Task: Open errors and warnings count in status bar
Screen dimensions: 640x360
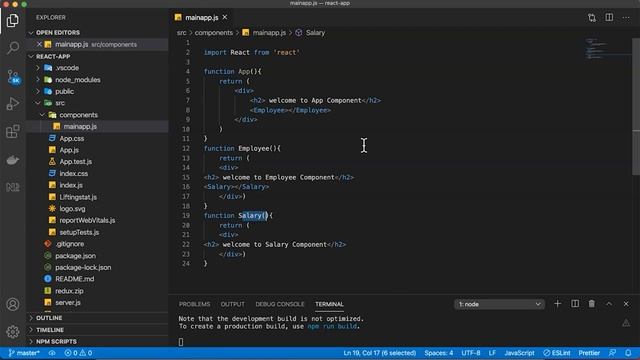Action: pyautogui.click(x=78, y=353)
